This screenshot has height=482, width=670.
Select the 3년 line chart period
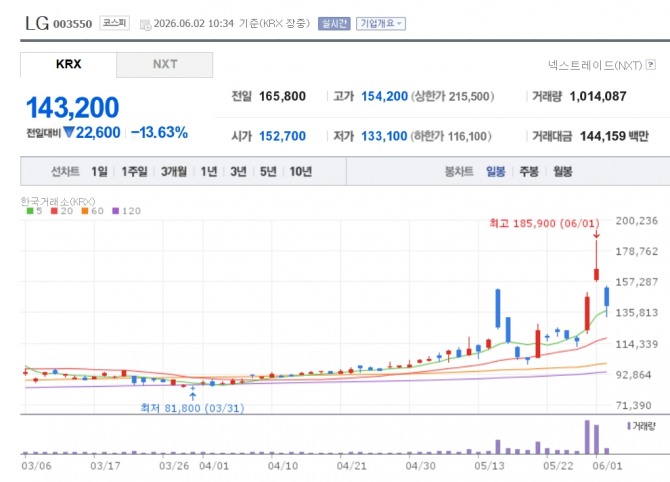238,171
